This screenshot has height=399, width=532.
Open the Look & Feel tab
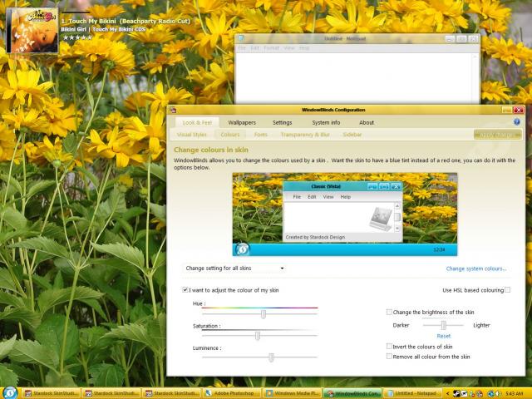click(197, 122)
